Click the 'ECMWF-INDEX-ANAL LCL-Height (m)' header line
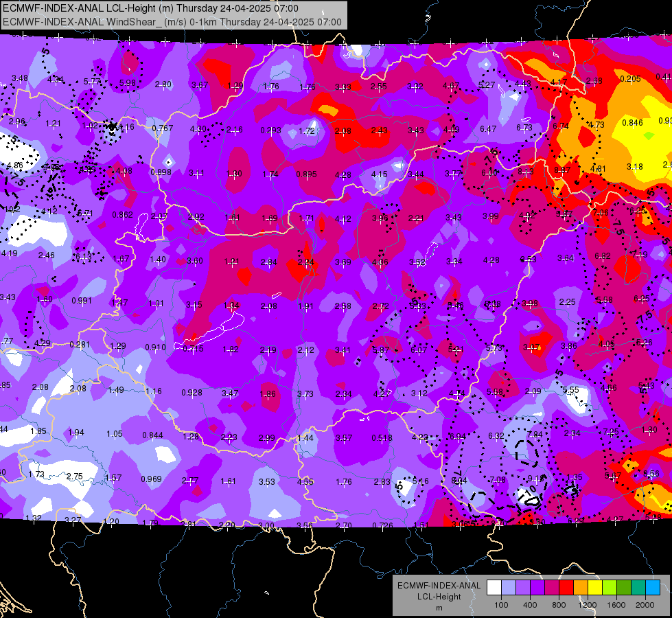The width and height of the screenshot is (672, 618). tap(150, 8)
